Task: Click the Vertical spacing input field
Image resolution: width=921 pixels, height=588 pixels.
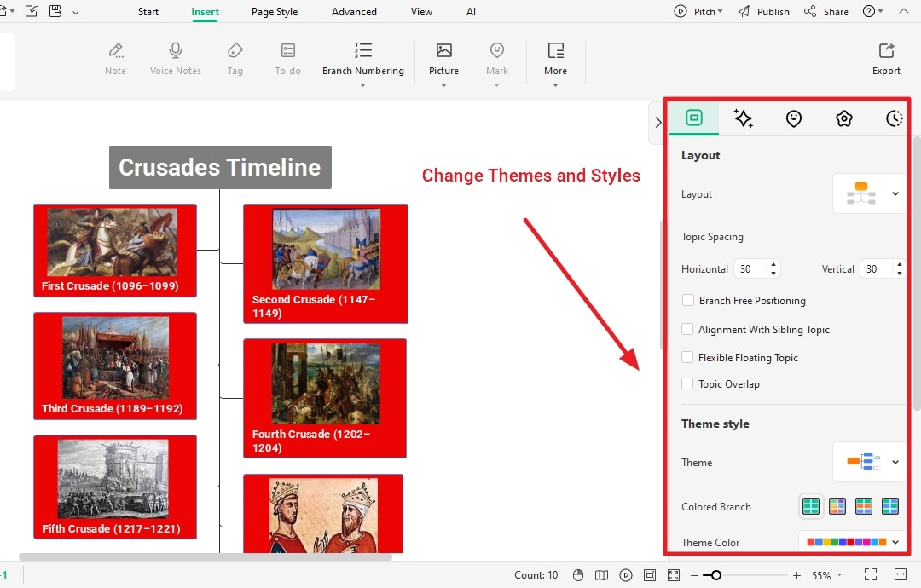Action: click(877, 268)
